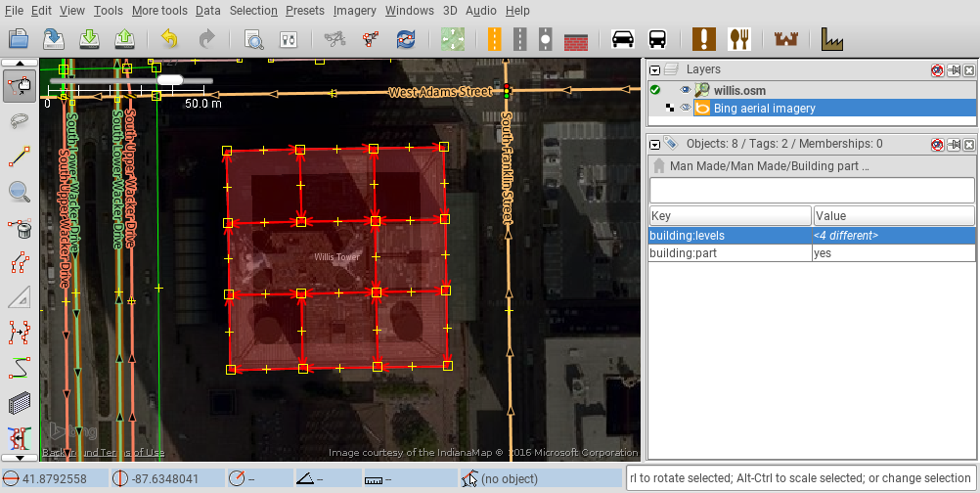Image resolution: width=980 pixels, height=493 pixels.
Task: Activate the curve way drawing tool
Action: pos(20,368)
